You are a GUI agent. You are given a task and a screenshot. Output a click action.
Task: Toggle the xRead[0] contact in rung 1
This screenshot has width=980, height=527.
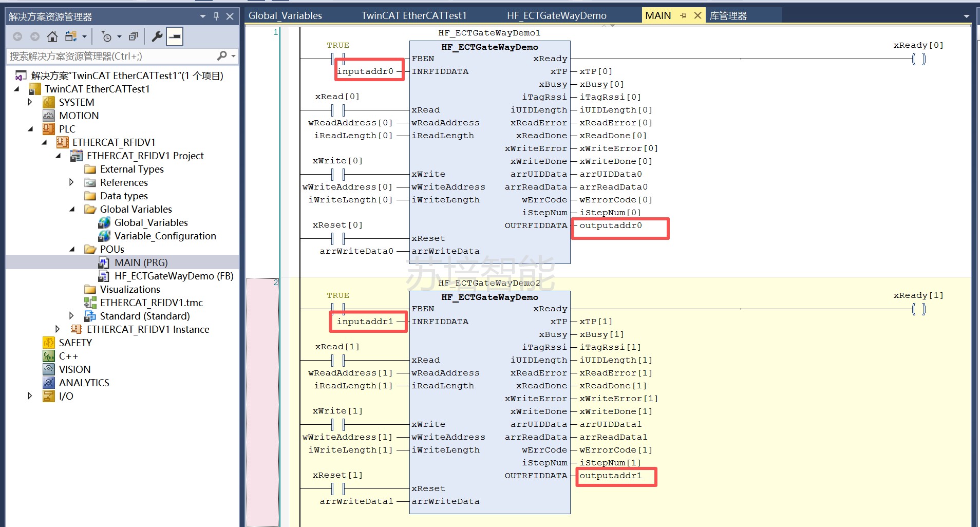tap(338, 110)
